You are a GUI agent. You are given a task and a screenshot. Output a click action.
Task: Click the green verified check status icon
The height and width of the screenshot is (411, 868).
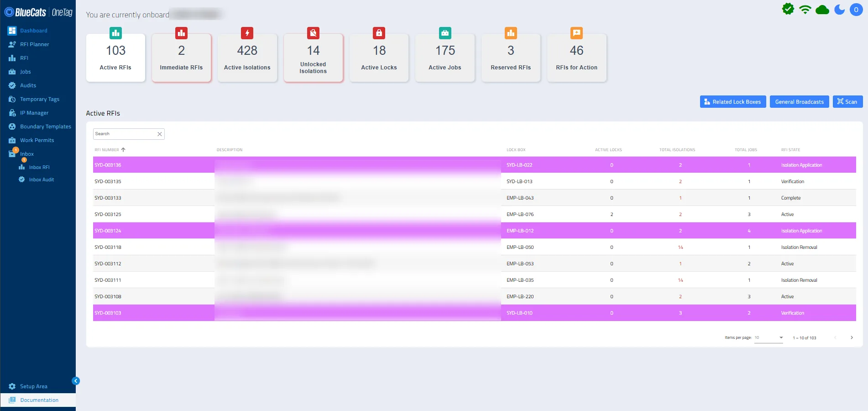[788, 9]
